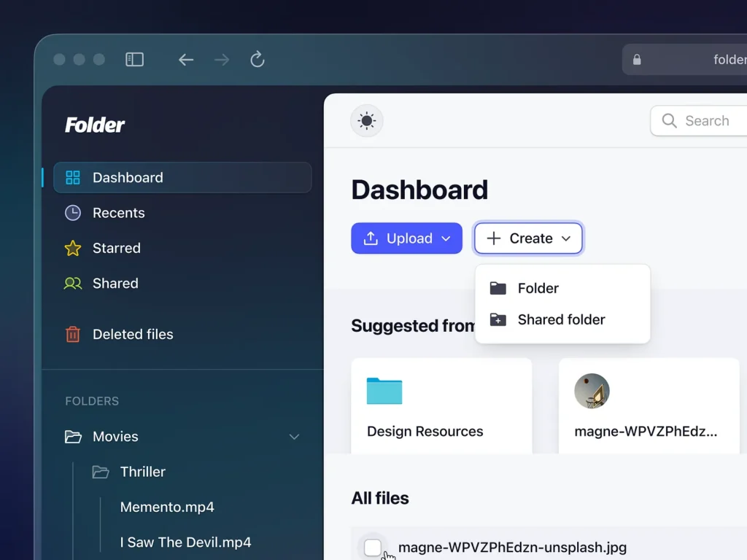Click the red trash can icon

click(x=73, y=334)
